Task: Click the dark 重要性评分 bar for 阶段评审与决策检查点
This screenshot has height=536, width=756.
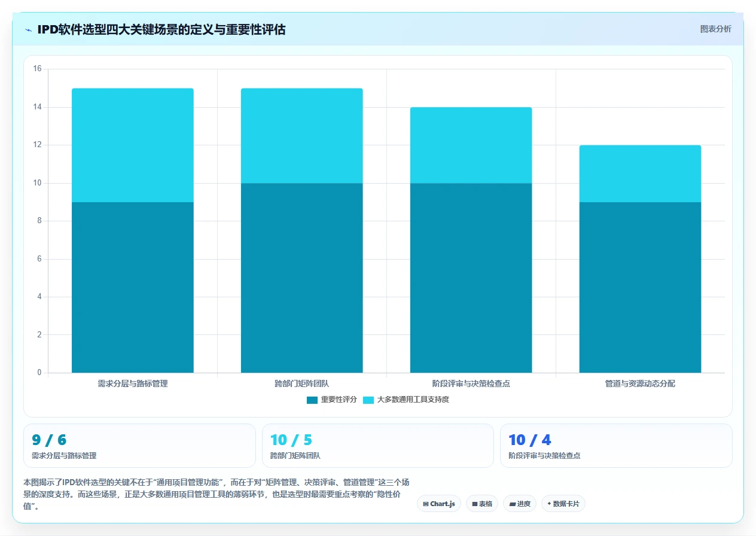Action: 471,278
